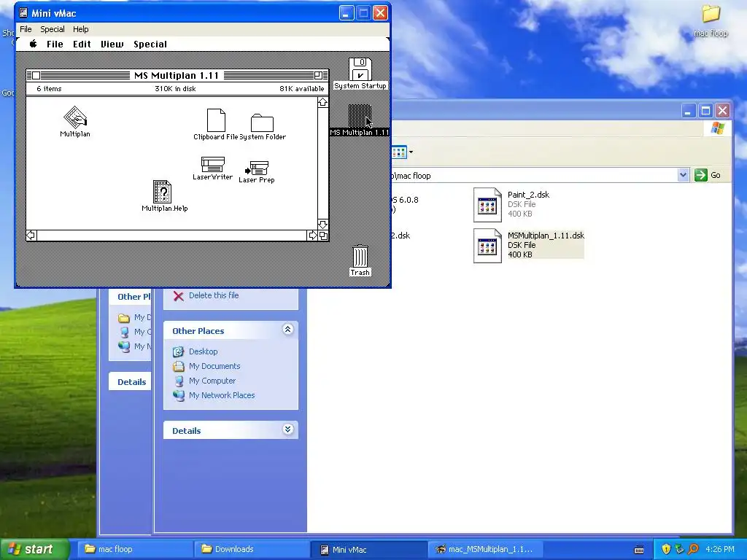Image resolution: width=747 pixels, height=560 pixels.
Task: Click the security shield tray icon
Action: (666, 549)
